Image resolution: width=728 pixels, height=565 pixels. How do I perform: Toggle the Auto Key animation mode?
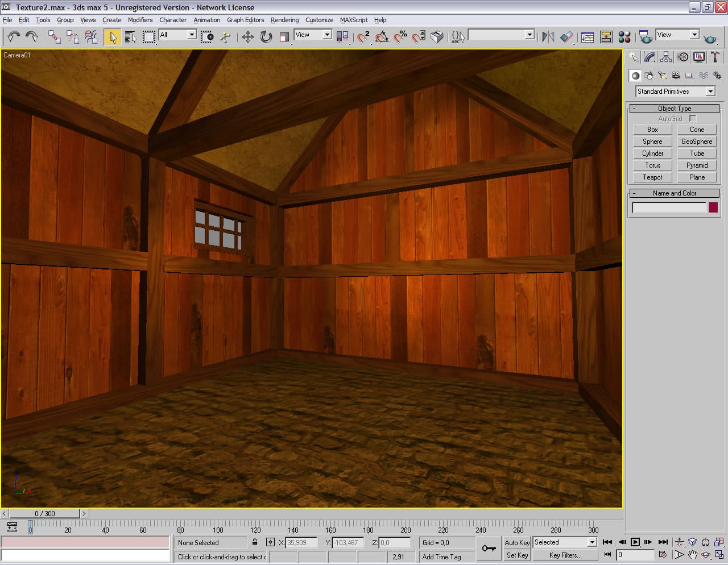516,542
